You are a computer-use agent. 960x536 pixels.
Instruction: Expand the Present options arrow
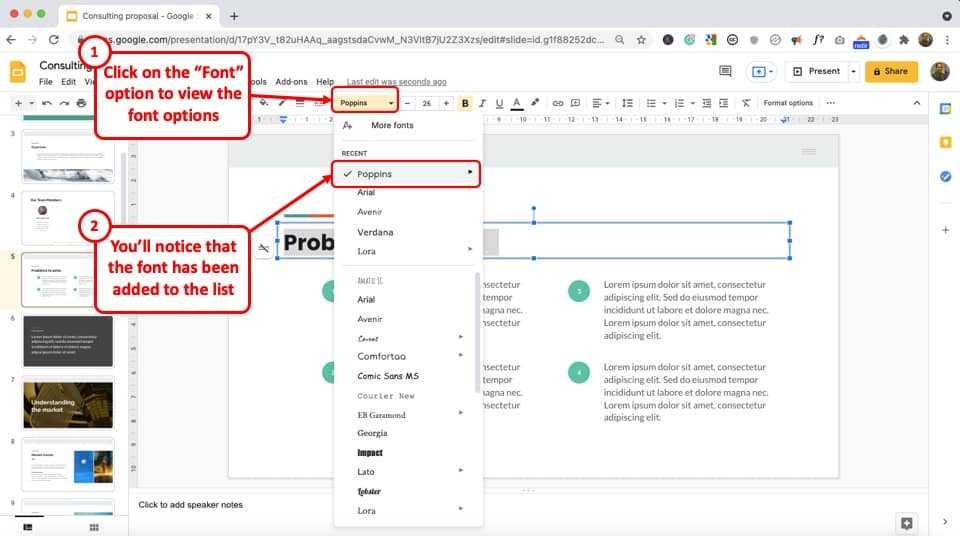(x=853, y=71)
